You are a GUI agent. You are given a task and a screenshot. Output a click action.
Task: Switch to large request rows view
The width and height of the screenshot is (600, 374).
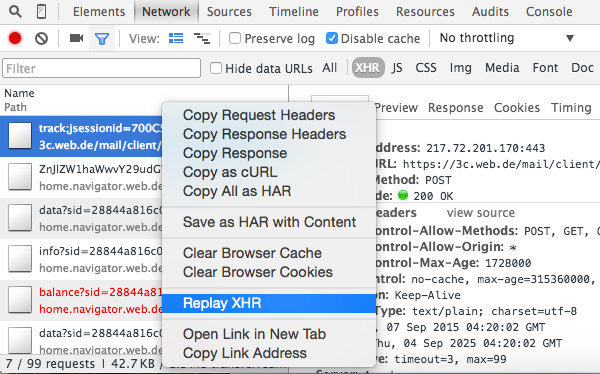(x=176, y=38)
